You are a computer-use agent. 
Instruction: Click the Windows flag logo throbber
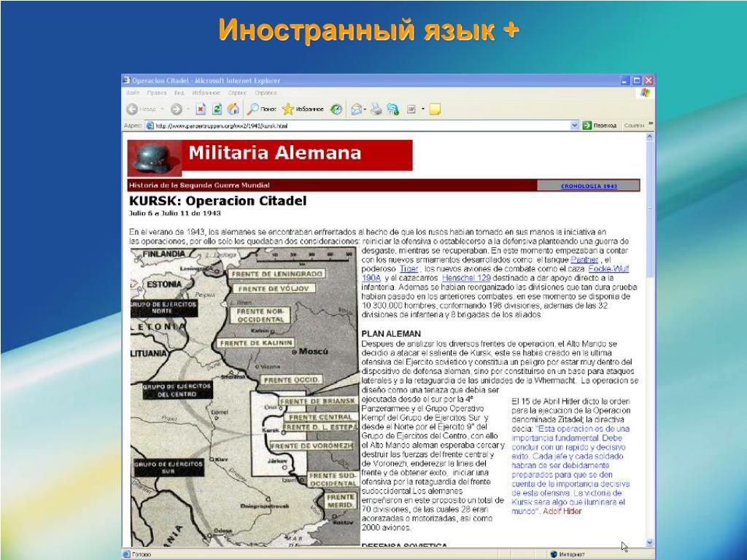[x=645, y=93]
